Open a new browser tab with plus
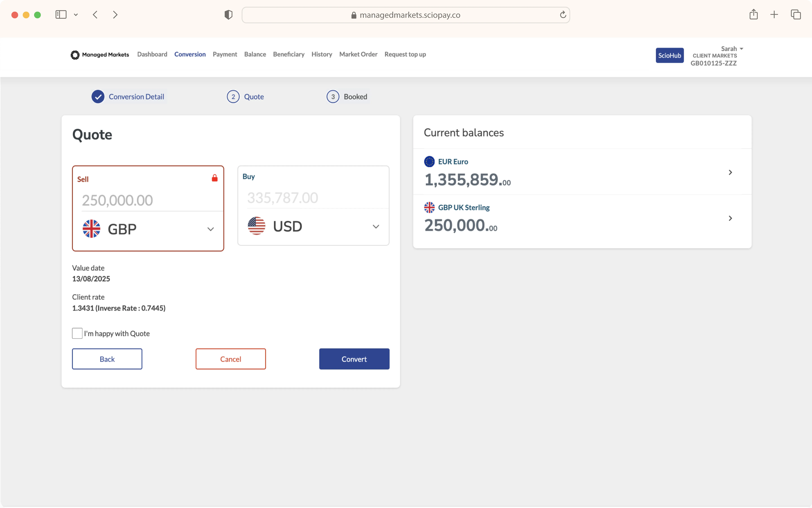The height and width of the screenshot is (508, 812). coord(774,14)
